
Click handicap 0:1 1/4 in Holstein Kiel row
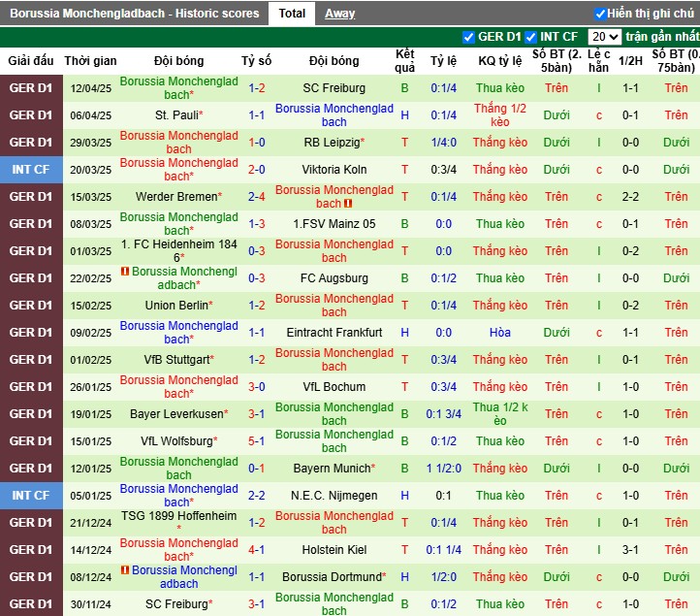click(x=443, y=550)
